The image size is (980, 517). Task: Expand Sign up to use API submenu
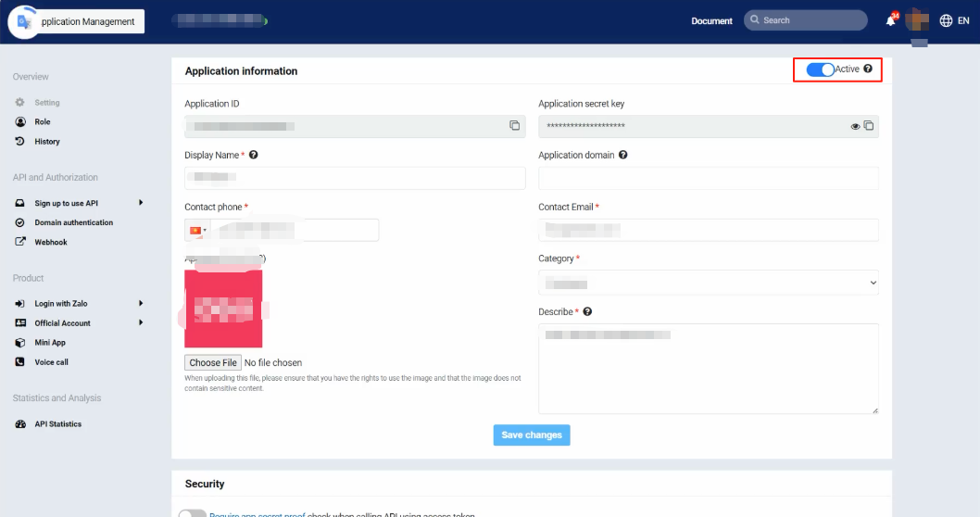point(141,203)
